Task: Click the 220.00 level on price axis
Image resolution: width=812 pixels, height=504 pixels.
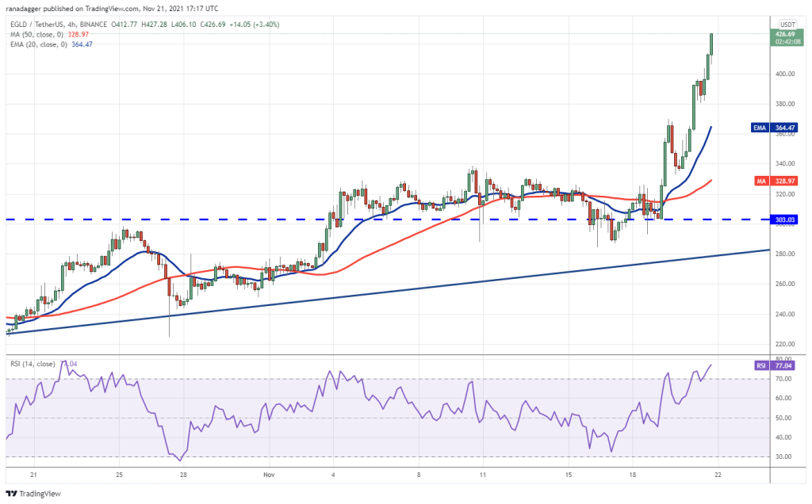Action: coord(787,344)
